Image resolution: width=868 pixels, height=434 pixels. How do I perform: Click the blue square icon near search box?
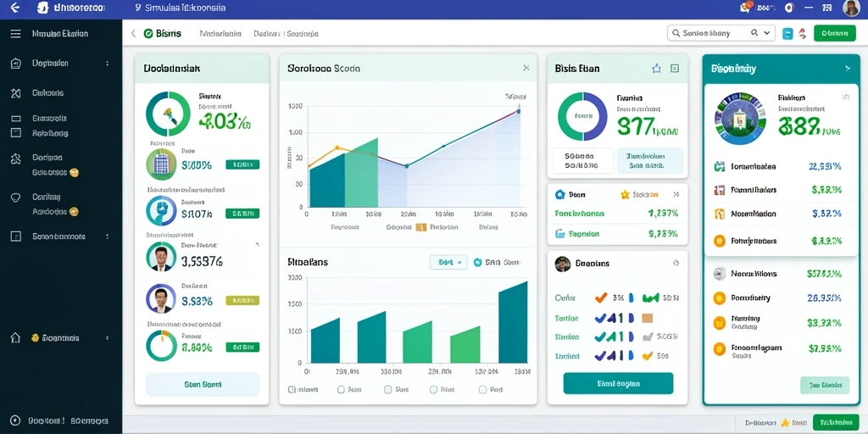787,33
